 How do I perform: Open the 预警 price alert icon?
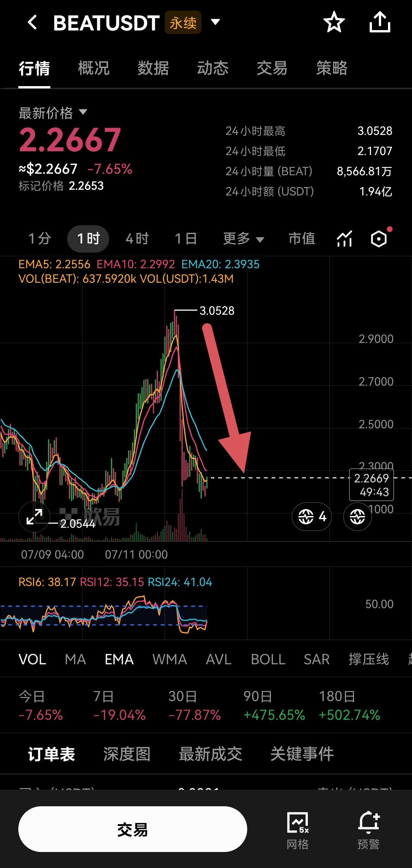click(x=369, y=831)
